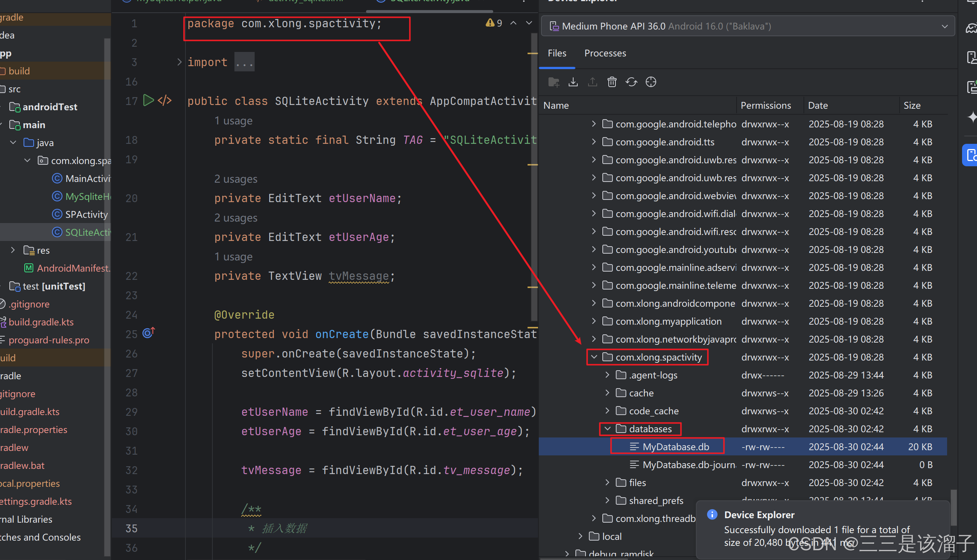This screenshot has width=977, height=560.
Task: Click the upload icon in Device Explorer toolbar
Action: click(592, 82)
